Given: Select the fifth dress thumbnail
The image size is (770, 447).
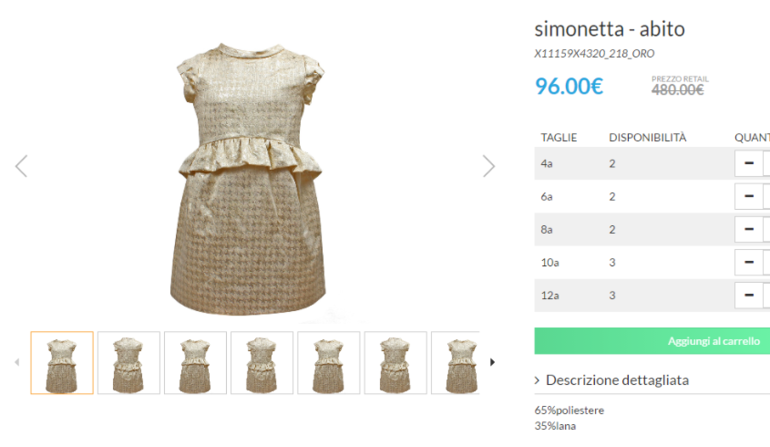Looking at the screenshot, I should click(329, 363).
